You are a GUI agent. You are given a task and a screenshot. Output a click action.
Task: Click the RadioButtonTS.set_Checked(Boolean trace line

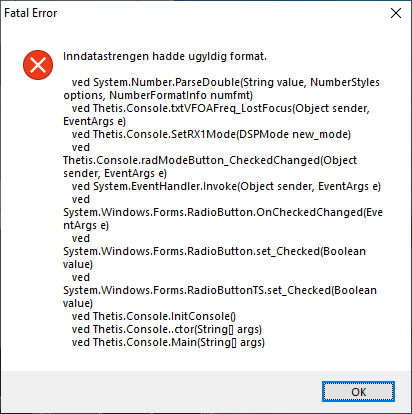coord(220,290)
